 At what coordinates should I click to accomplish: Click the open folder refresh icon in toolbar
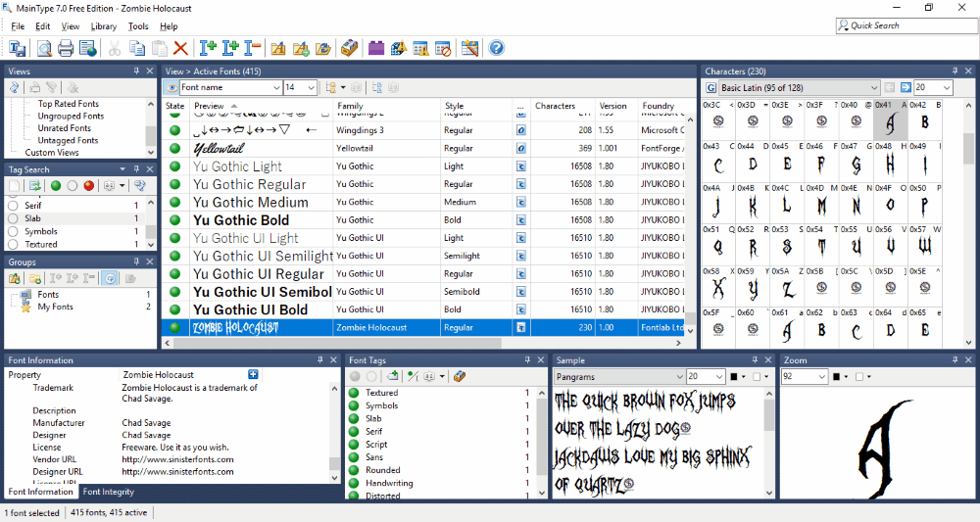323,48
